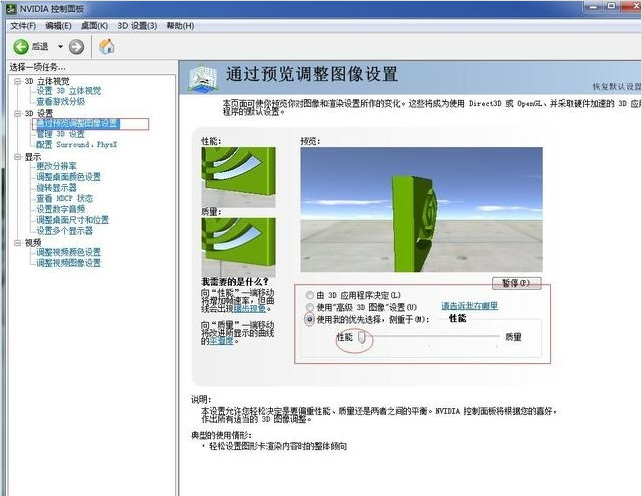Open the 平滑度 help link
The height and width of the screenshot is (496, 642).
pyautogui.click(x=221, y=341)
